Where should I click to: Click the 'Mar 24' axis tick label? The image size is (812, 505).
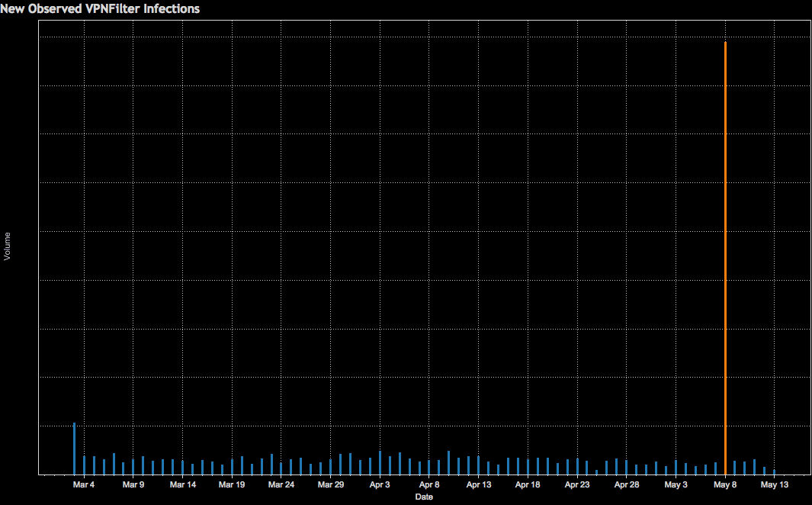coord(281,485)
